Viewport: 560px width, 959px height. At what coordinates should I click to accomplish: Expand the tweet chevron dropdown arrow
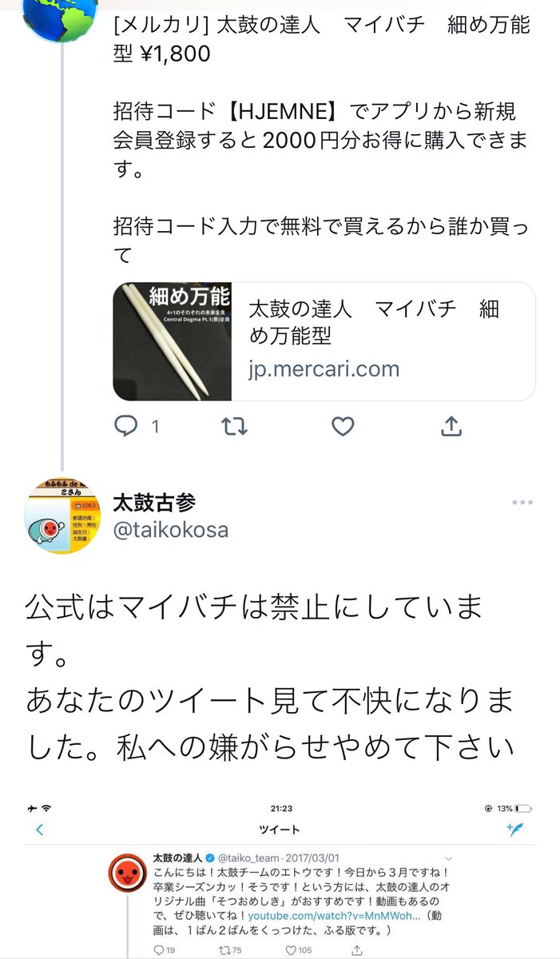[x=449, y=858]
